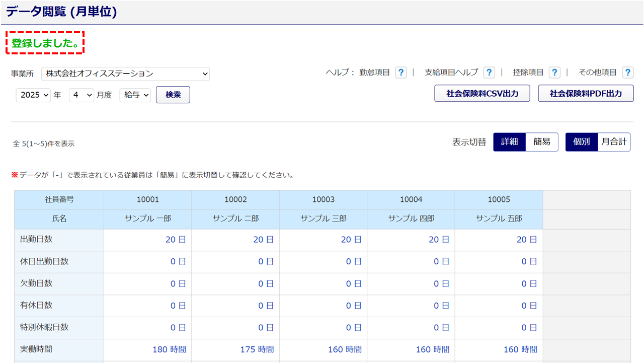The image size is (644, 363).
Task: Open the 勤怠項目 help icon
Action: [x=400, y=72]
